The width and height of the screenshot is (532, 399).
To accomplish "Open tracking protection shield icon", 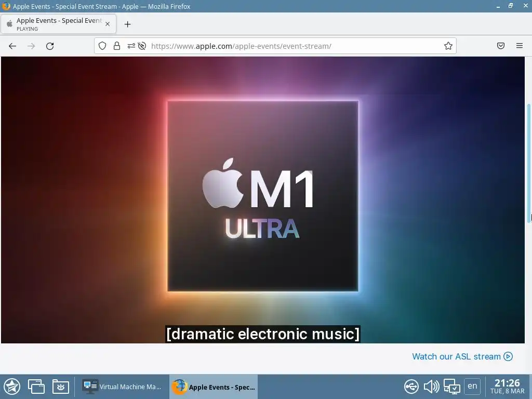I will [102, 46].
